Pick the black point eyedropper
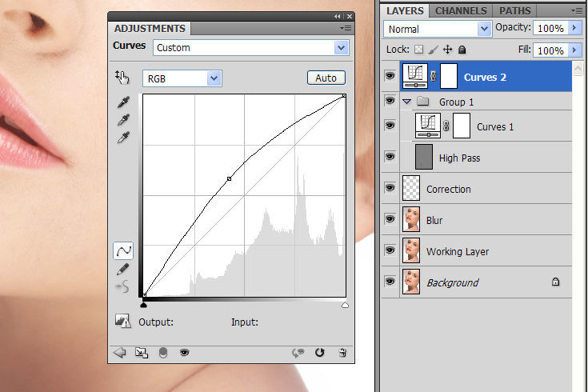 click(123, 102)
